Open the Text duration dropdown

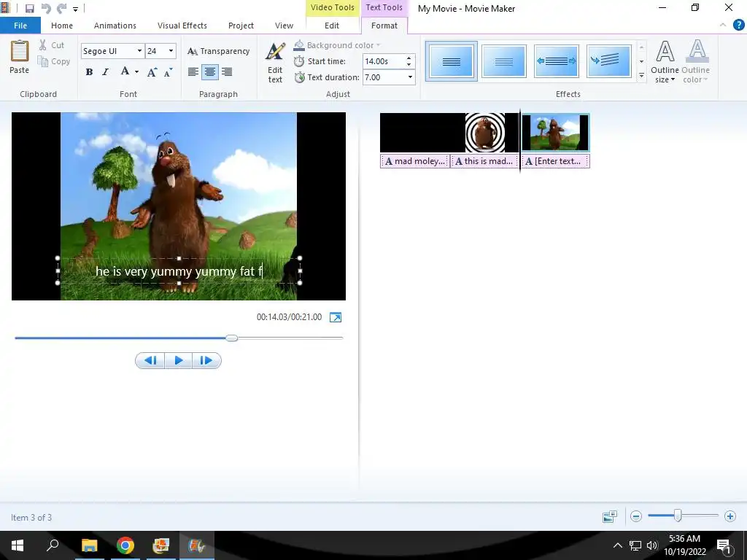coord(410,77)
